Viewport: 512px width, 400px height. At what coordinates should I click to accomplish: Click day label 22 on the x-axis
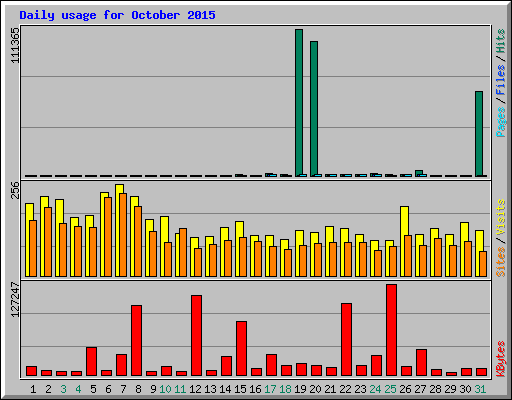pos(345,389)
